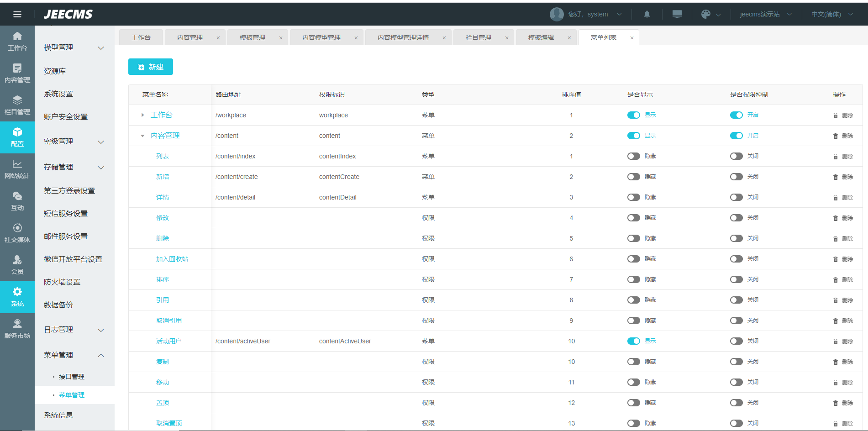Toggle 是否显示 switch for 工作台 row
Image resolution: width=868 pixels, height=431 pixels.
633,115
